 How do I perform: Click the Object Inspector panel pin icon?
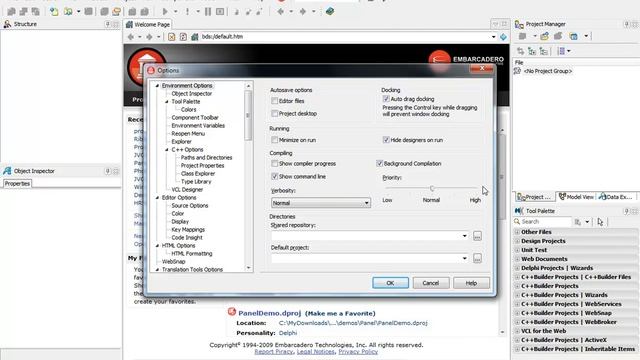[108, 171]
